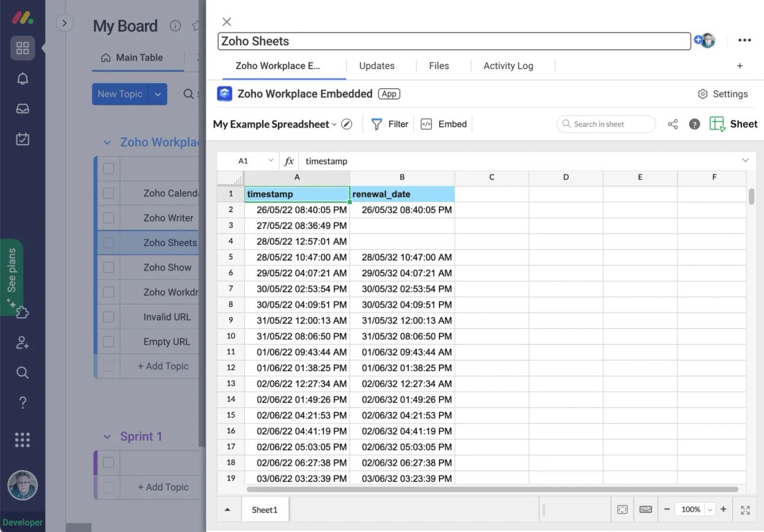Screen dimensions: 764x532
Task: Enter fullscreen with expand arrows icon
Action: [x=745, y=509]
